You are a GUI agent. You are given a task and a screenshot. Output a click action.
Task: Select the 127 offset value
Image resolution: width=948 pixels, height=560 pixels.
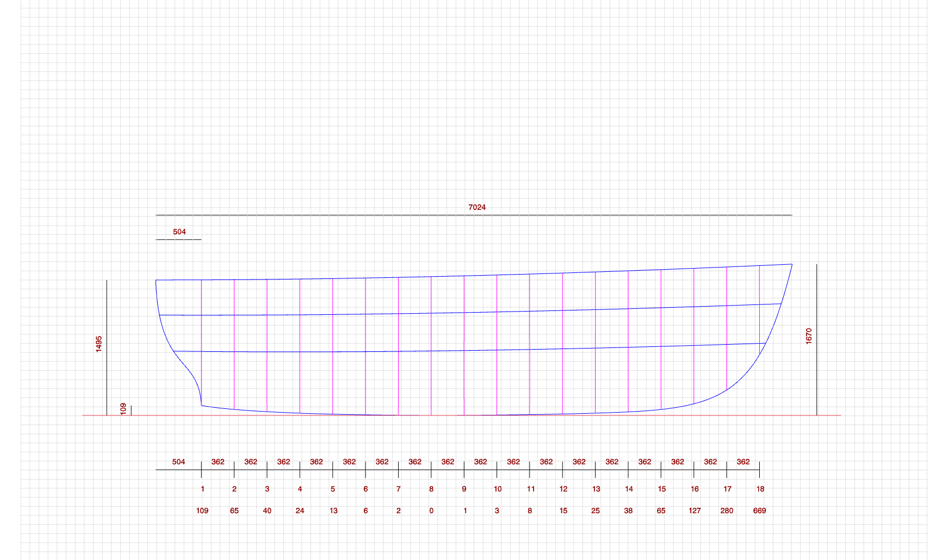[695, 511]
